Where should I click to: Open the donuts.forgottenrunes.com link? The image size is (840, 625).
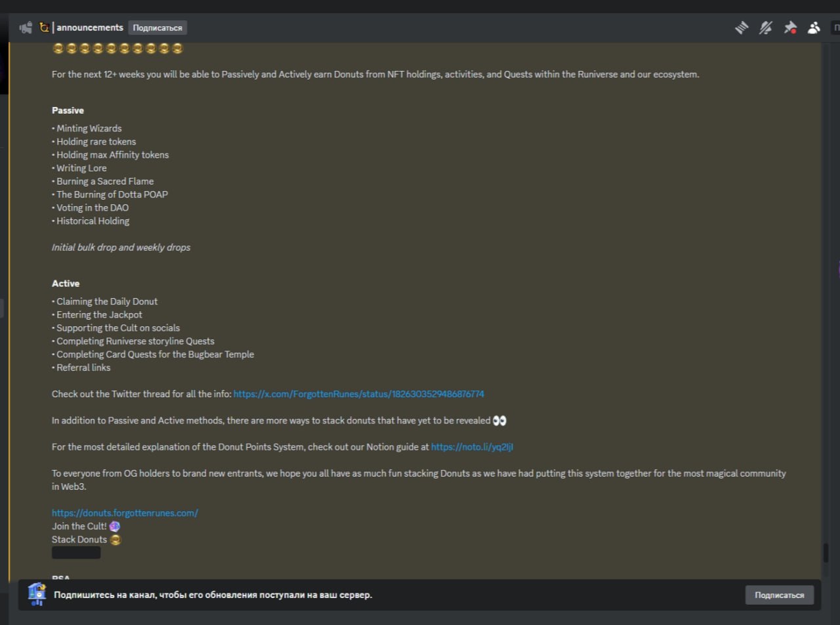click(x=125, y=513)
